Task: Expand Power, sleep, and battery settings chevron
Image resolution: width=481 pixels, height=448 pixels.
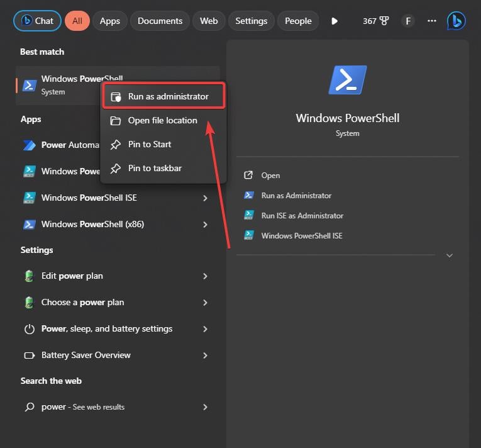Action: pos(205,329)
